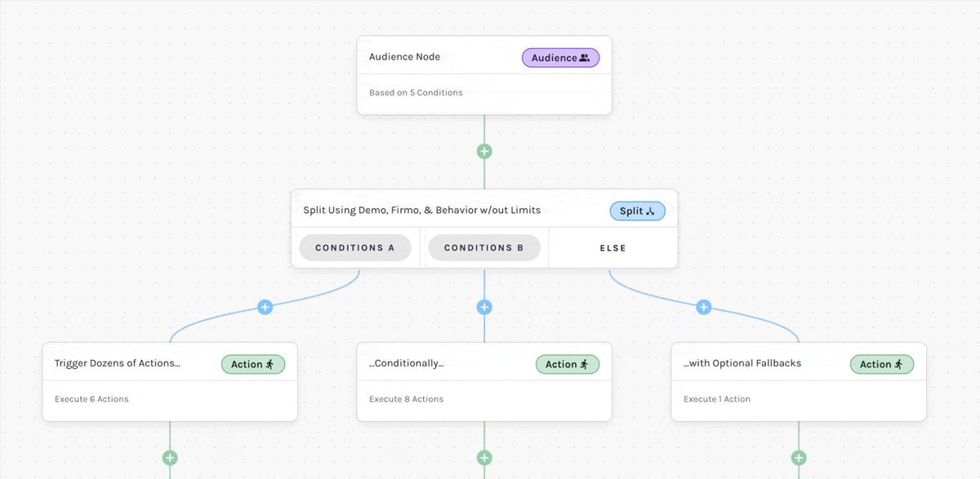
Task: Switch to the CONDITIONS A tab
Action: tap(354, 247)
